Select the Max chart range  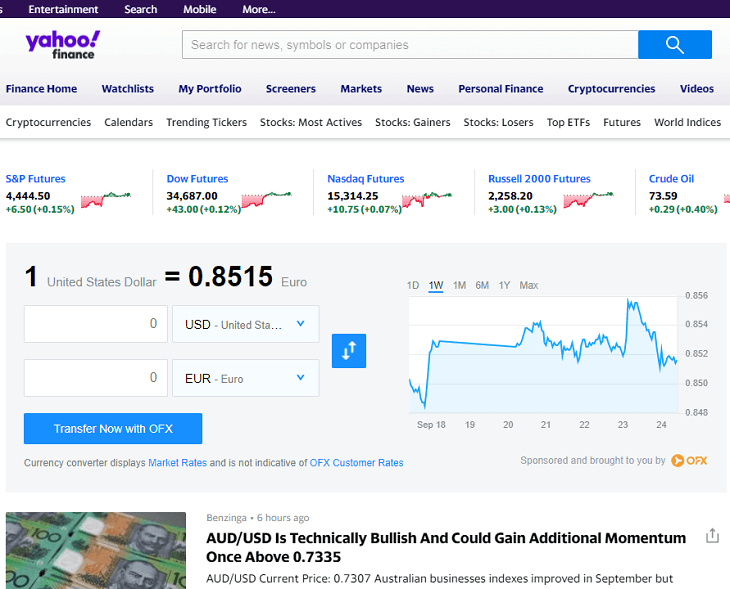coord(529,285)
